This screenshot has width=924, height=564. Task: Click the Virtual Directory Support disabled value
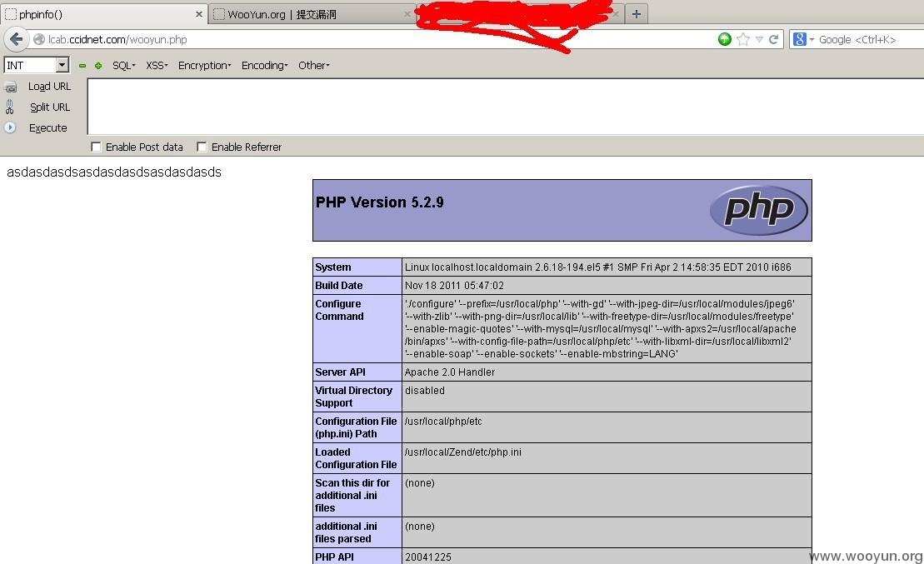pos(424,390)
